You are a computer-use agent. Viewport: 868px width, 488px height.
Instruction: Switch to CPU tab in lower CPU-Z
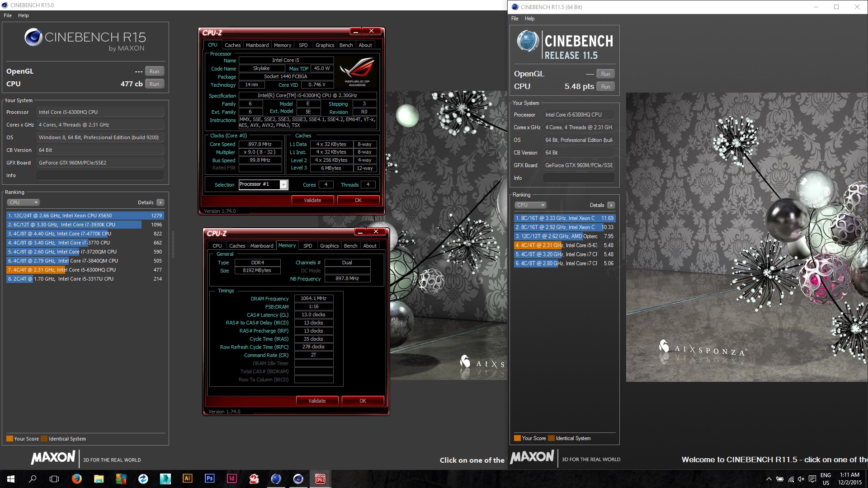pyautogui.click(x=217, y=246)
